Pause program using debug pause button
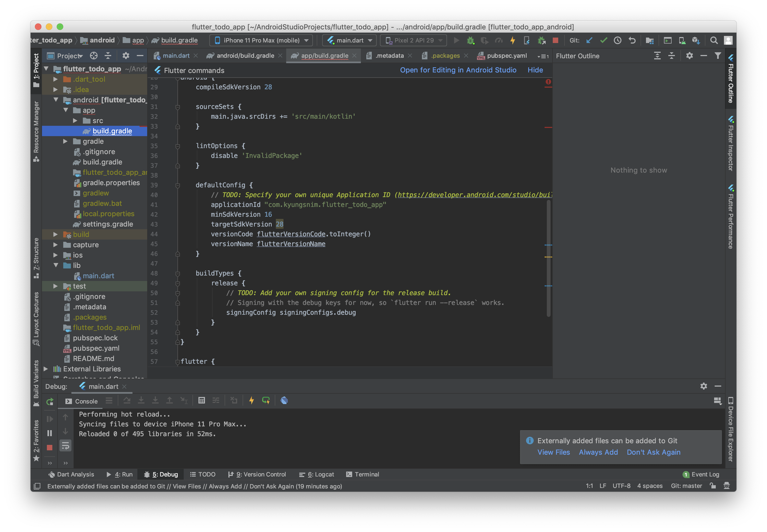The height and width of the screenshot is (532, 767). click(x=50, y=433)
